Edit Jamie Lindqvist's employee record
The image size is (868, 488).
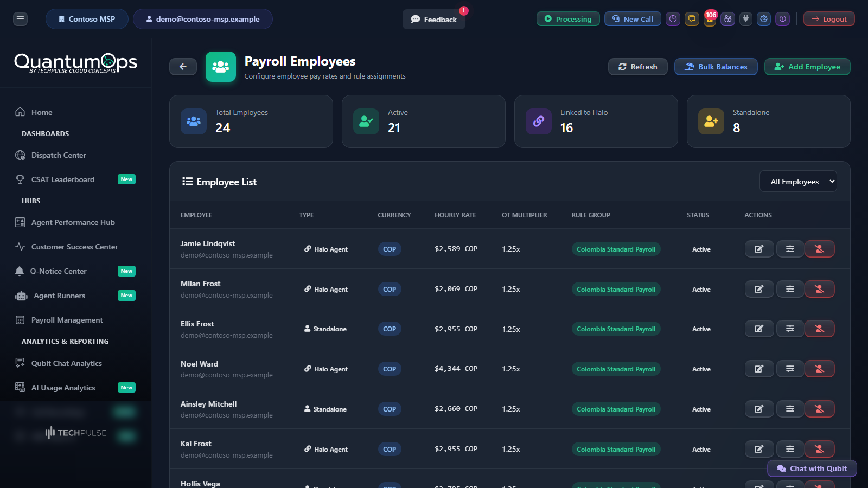pos(759,249)
